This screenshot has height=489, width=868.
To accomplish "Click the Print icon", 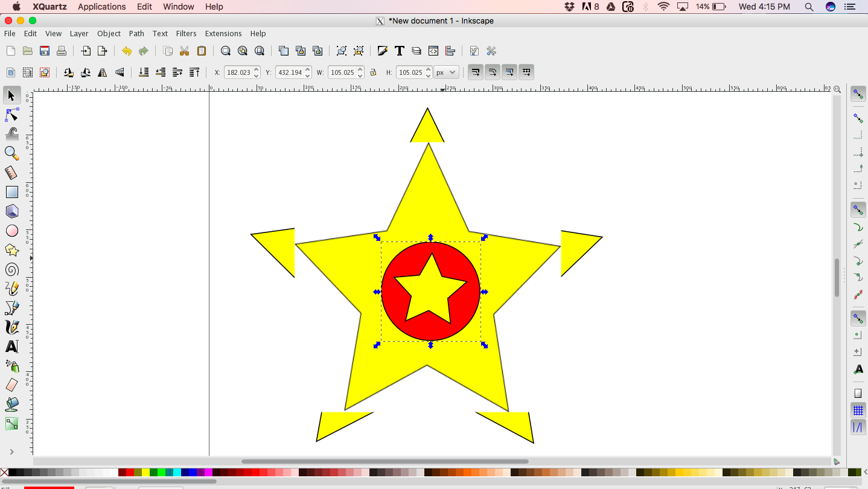I will pos(61,51).
